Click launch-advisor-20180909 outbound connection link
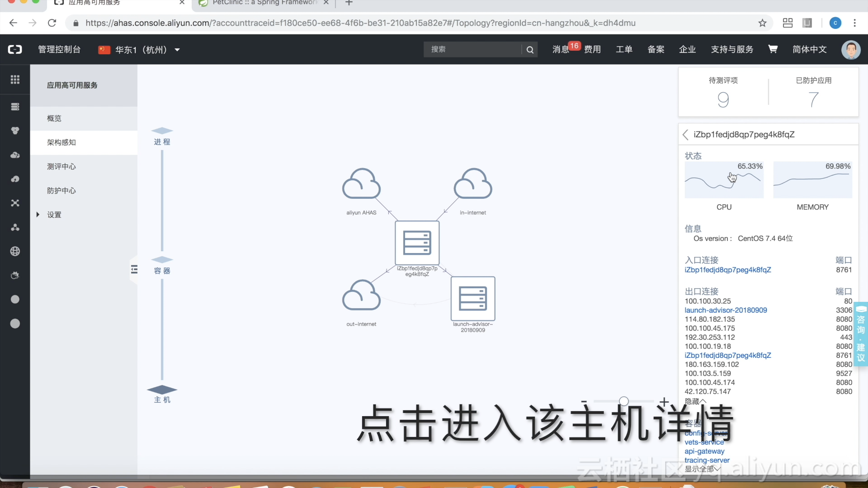868x488 pixels. (725, 310)
